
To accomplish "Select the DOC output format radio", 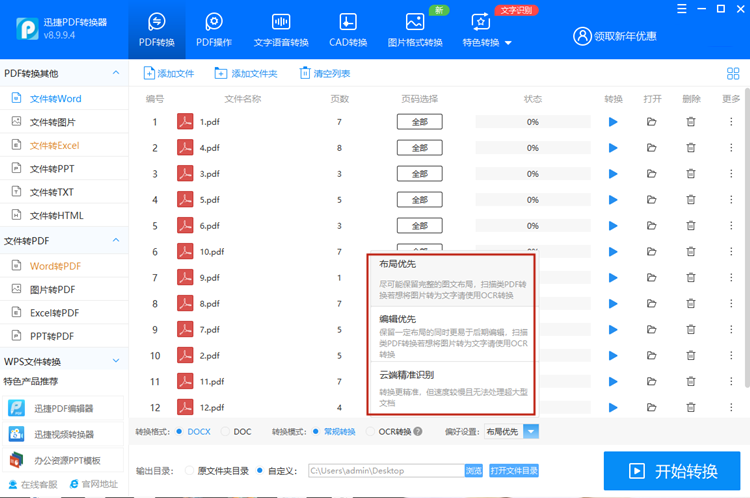I will tap(225, 432).
